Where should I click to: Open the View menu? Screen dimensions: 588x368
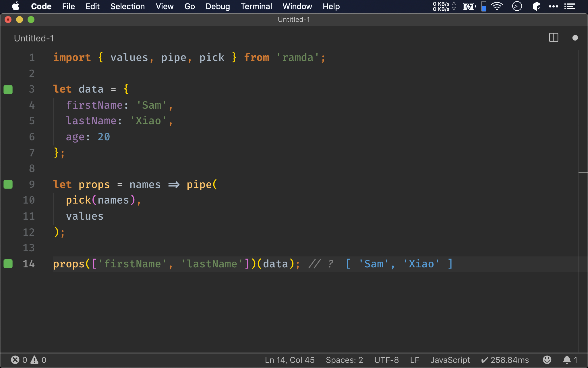[x=165, y=6]
